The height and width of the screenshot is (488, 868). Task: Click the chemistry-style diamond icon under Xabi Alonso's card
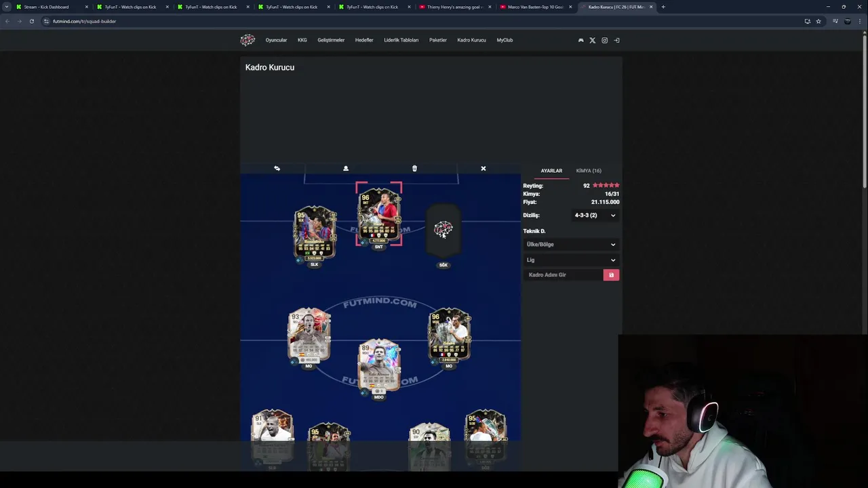tap(364, 392)
